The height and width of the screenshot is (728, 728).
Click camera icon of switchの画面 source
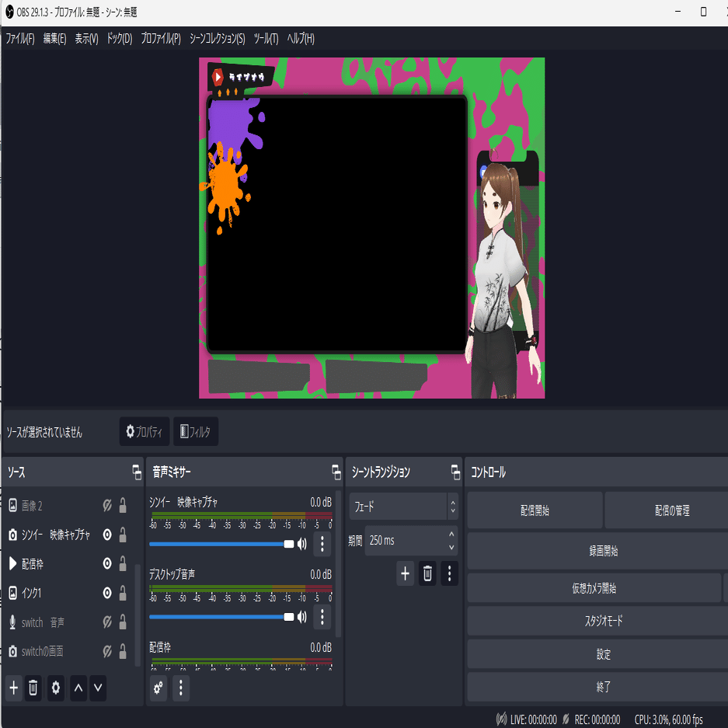pyautogui.click(x=13, y=651)
